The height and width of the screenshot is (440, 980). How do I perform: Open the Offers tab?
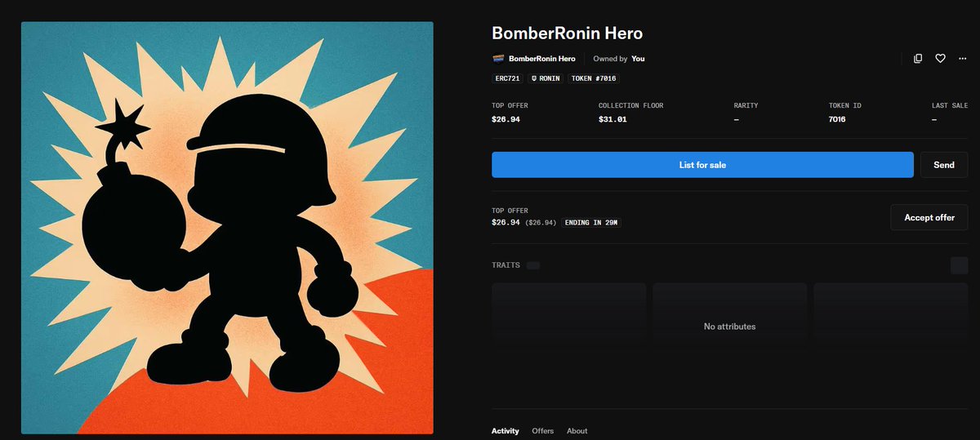point(542,431)
